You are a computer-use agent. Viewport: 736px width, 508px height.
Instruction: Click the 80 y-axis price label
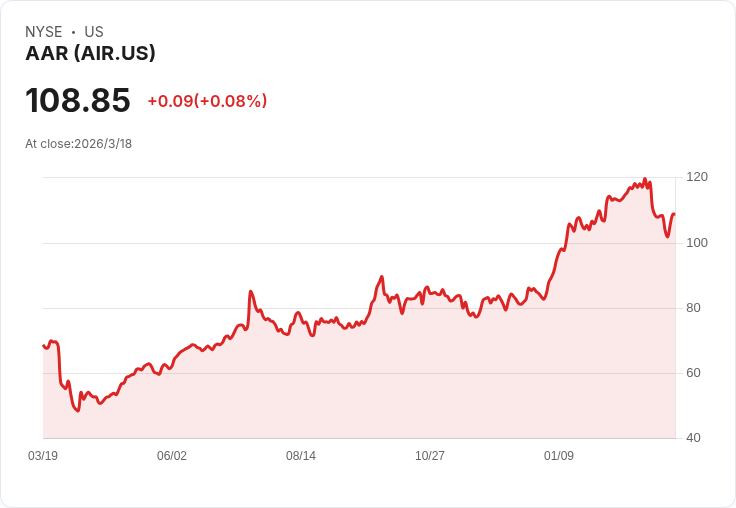694,308
